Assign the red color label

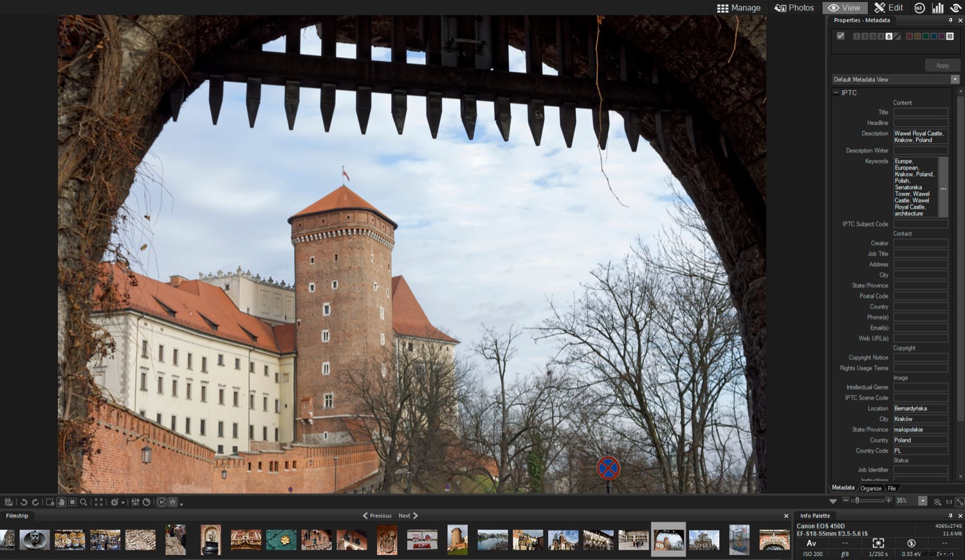[x=910, y=37]
